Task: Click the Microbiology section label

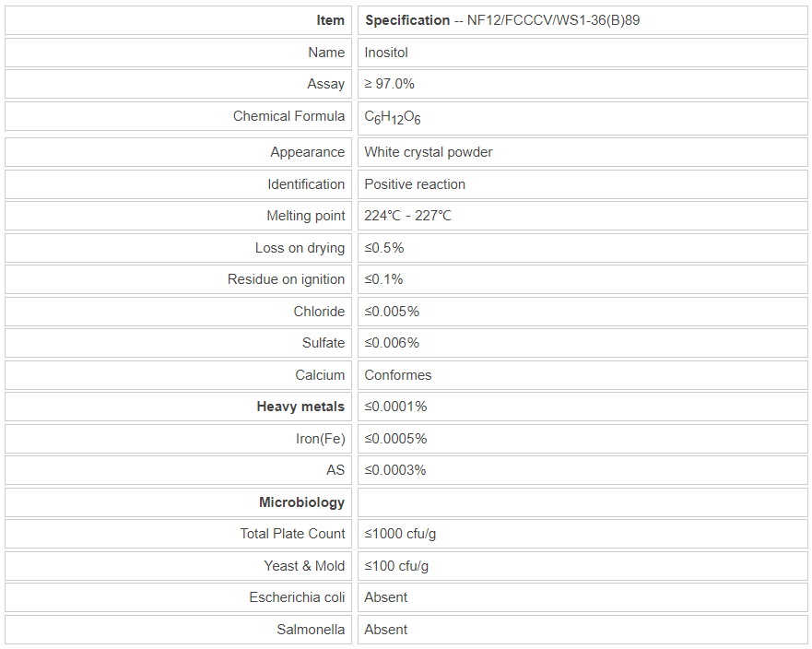Action: 301,502
